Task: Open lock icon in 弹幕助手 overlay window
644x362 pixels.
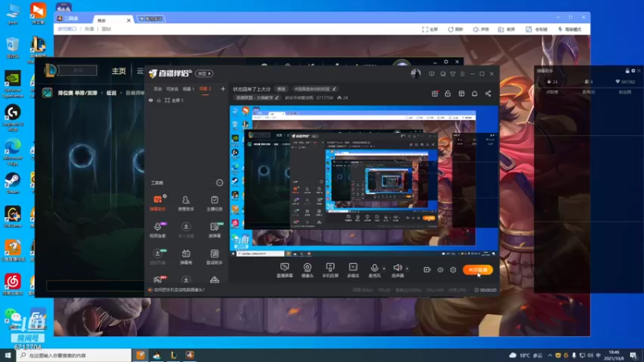Action: [x=627, y=71]
